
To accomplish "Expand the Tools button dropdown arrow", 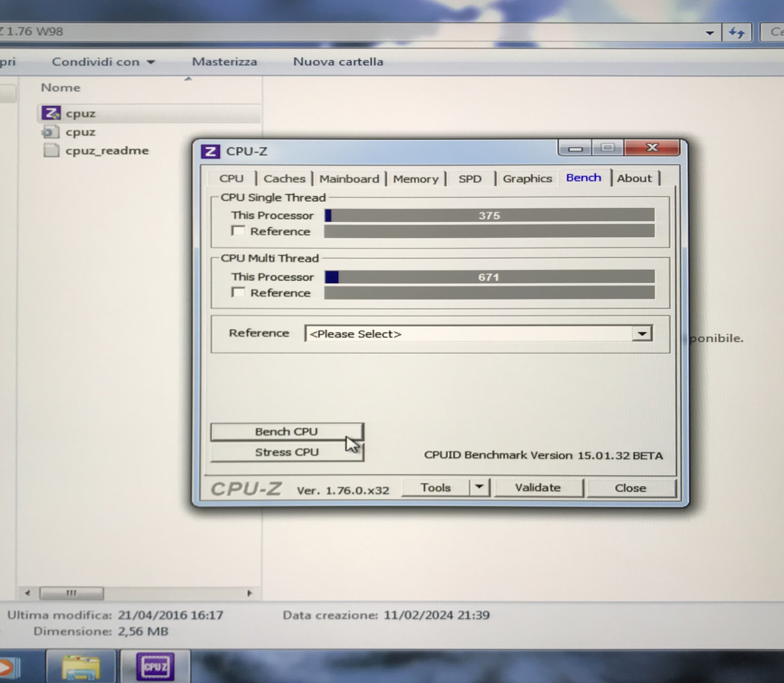I will (479, 487).
